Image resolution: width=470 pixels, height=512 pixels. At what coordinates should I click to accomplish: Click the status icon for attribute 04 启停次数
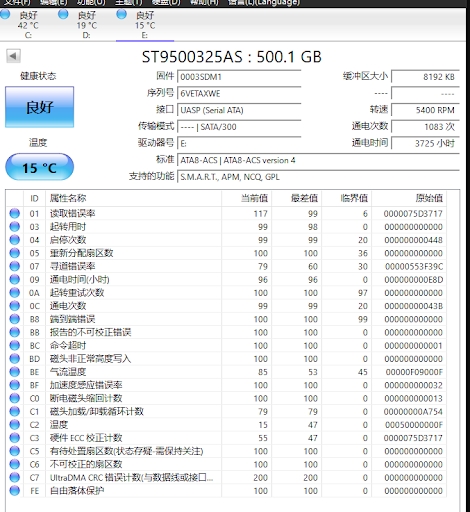pyautogui.click(x=15, y=240)
